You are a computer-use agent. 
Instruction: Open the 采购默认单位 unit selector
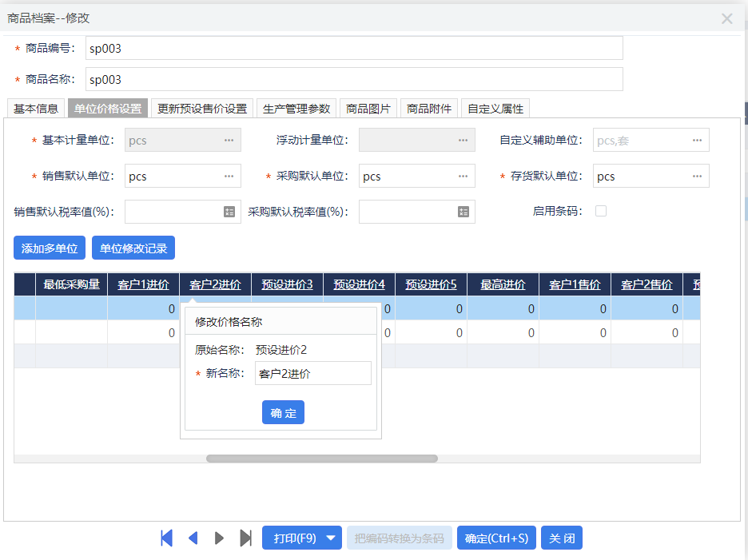coord(464,176)
